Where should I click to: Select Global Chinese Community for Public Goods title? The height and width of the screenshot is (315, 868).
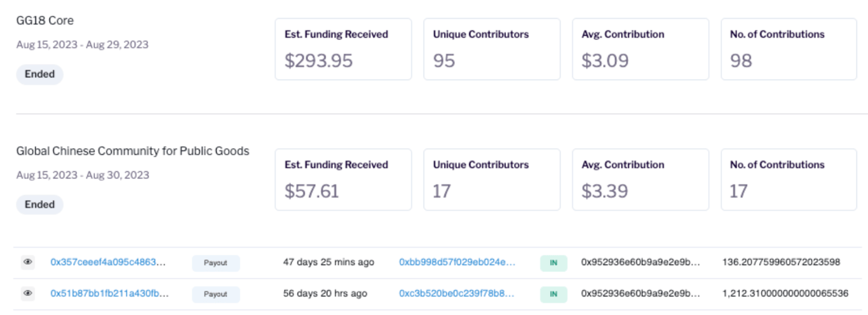pos(133,151)
